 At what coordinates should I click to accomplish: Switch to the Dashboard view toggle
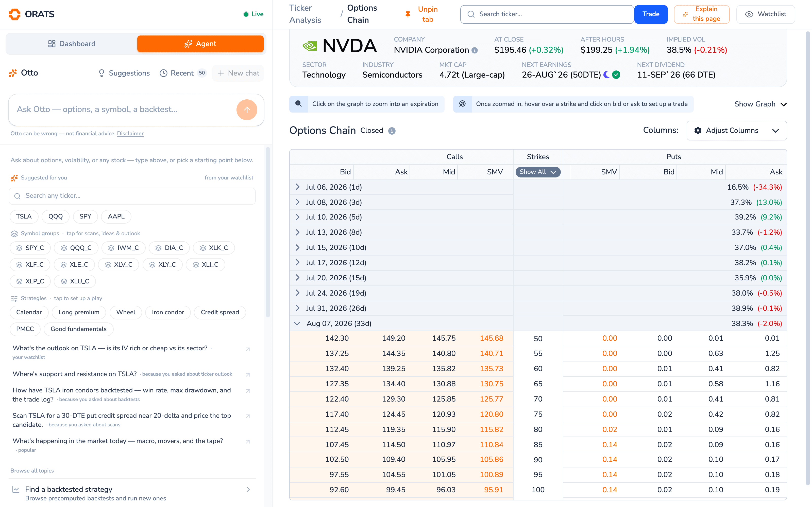pos(72,44)
